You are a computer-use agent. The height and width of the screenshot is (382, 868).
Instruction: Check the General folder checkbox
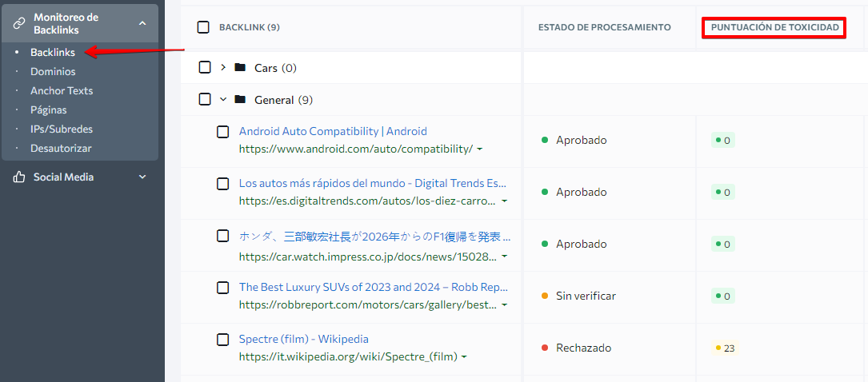(x=205, y=100)
